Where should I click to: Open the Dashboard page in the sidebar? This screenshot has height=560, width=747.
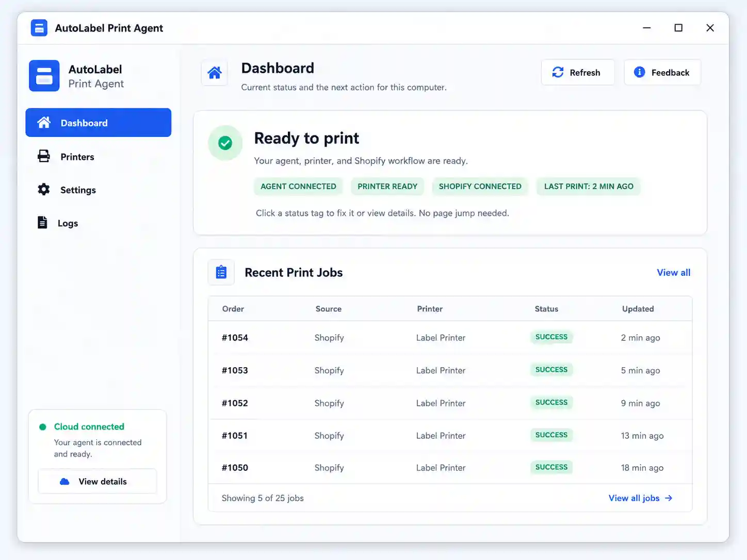point(99,123)
